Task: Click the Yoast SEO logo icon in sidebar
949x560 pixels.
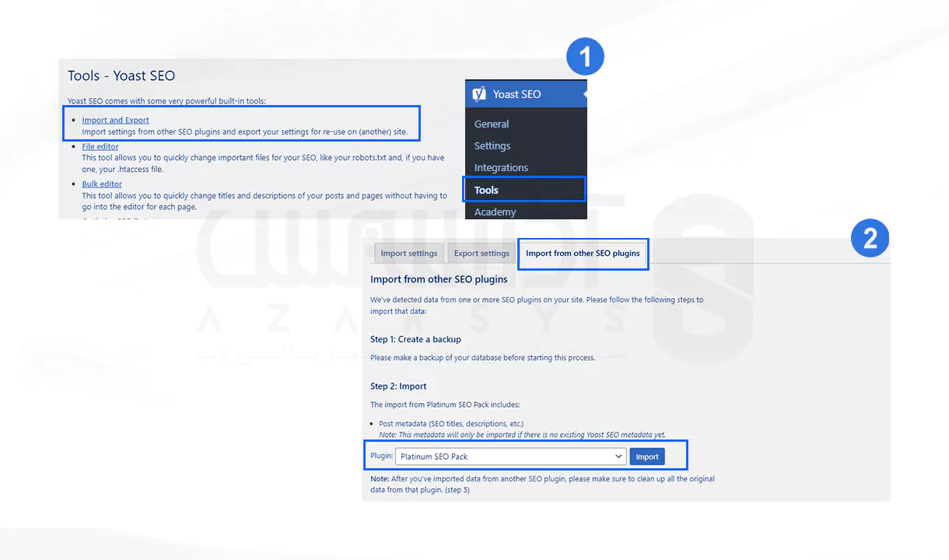Action: [x=479, y=93]
